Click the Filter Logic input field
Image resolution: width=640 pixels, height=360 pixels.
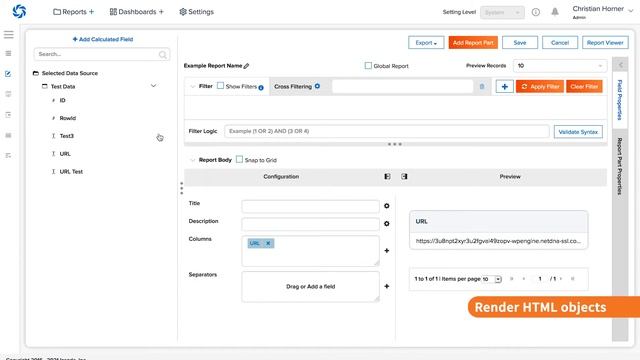coord(387,131)
